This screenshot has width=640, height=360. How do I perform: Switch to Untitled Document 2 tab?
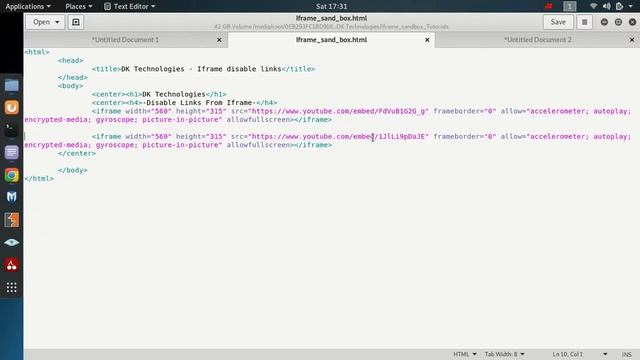[x=537, y=40]
